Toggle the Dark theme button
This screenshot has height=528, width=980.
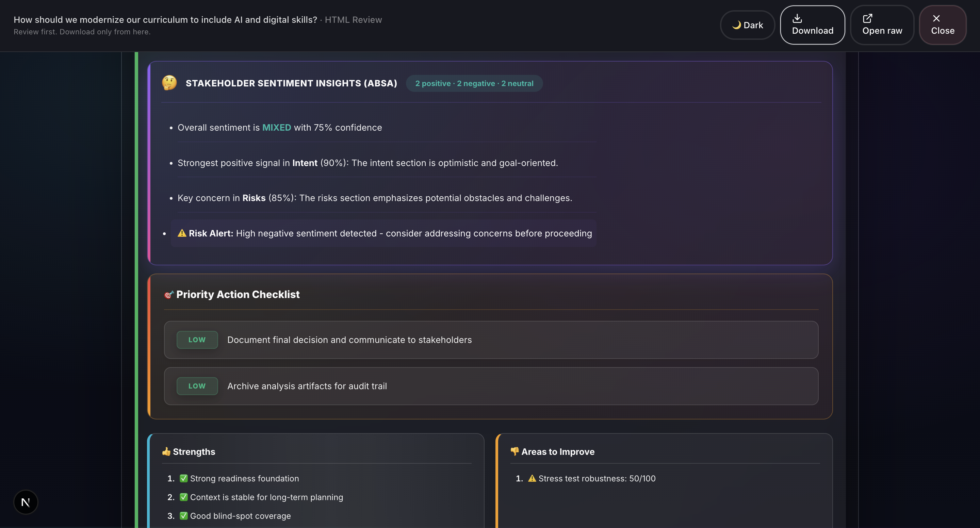pos(747,25)
